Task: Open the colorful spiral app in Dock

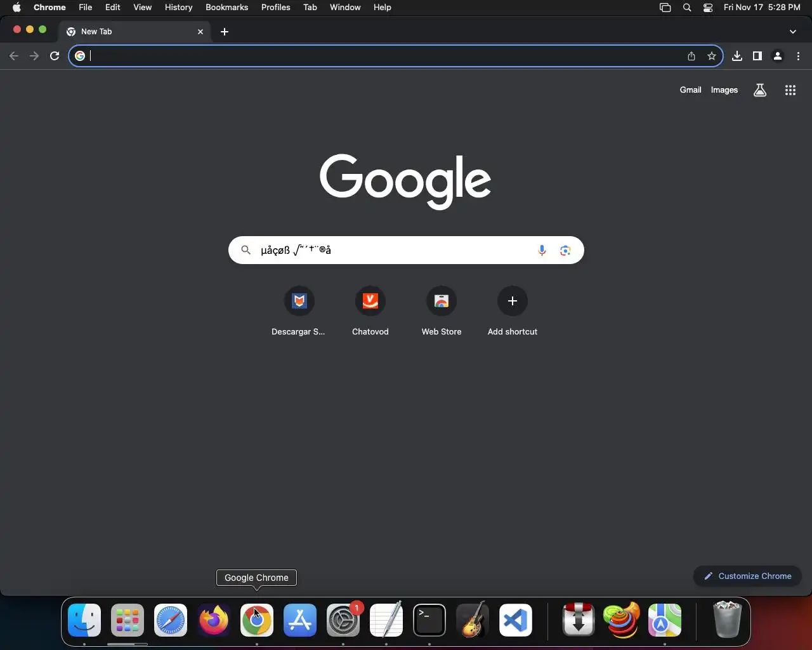Action: coord(622,620)
